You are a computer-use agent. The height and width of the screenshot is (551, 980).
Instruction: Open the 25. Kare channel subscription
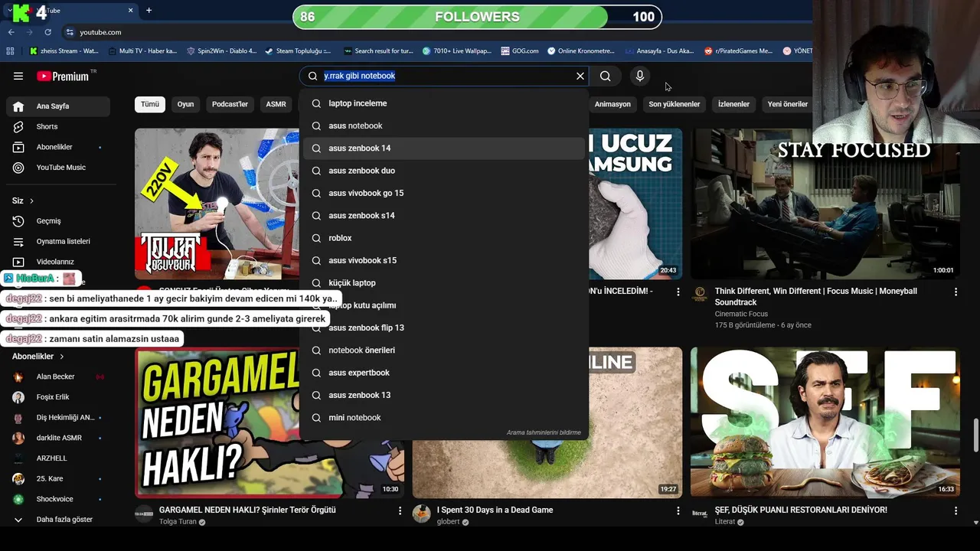click(58, 478)
